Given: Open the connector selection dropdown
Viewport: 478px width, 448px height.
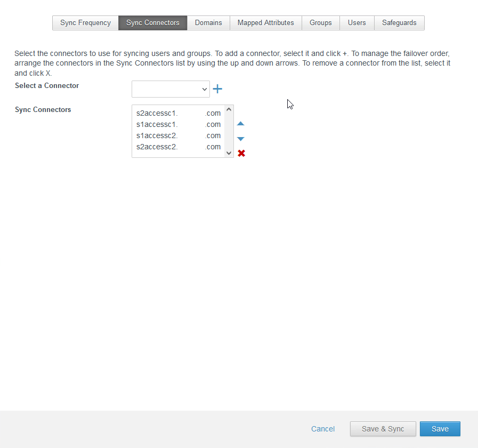Looking at the screenshot, I should [x=171, y=89].
